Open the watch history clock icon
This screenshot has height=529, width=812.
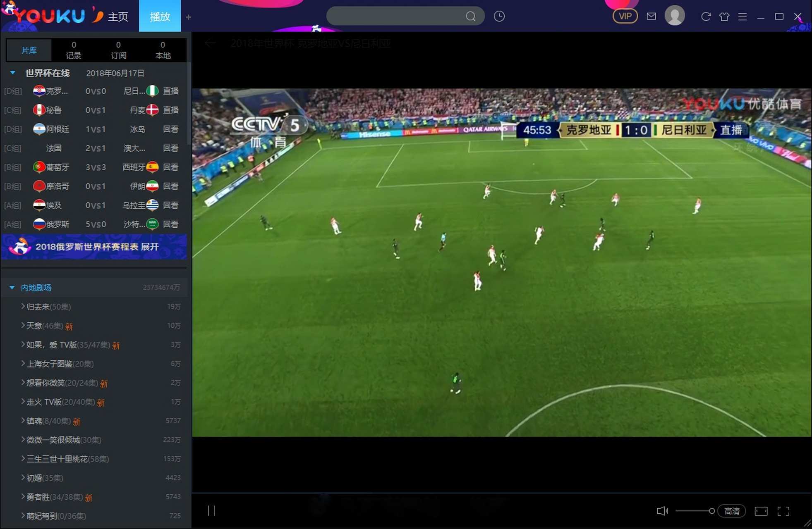point(499,16)
